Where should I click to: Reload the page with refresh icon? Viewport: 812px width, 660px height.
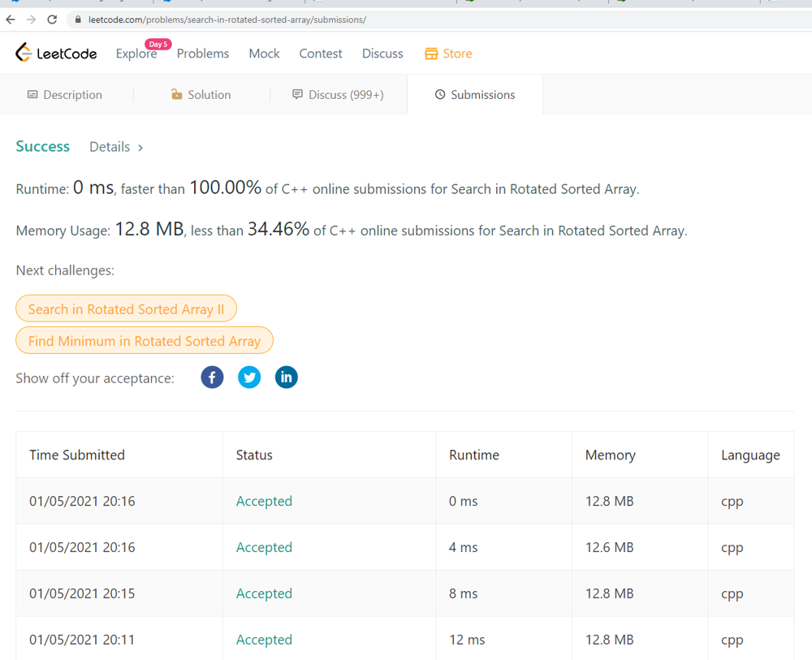[x=52, y=19]
